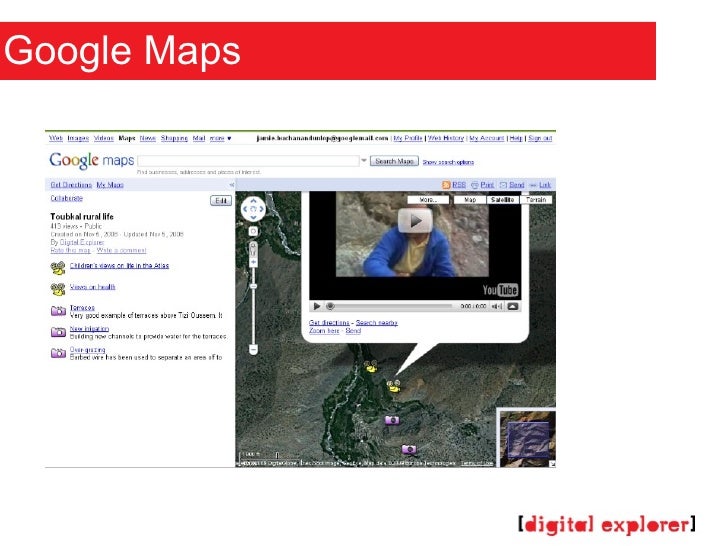Open the News link in top navigation

tap(148, 138)
